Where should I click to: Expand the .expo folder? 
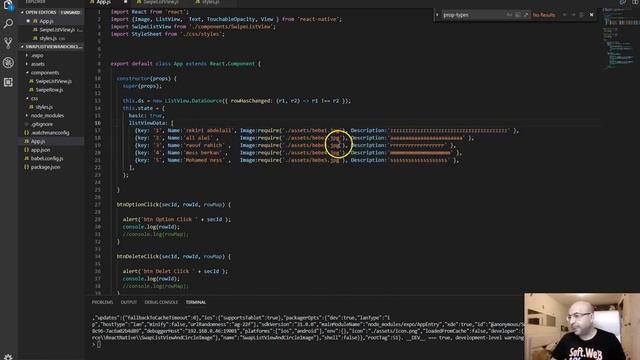click(x=38, y=56)
